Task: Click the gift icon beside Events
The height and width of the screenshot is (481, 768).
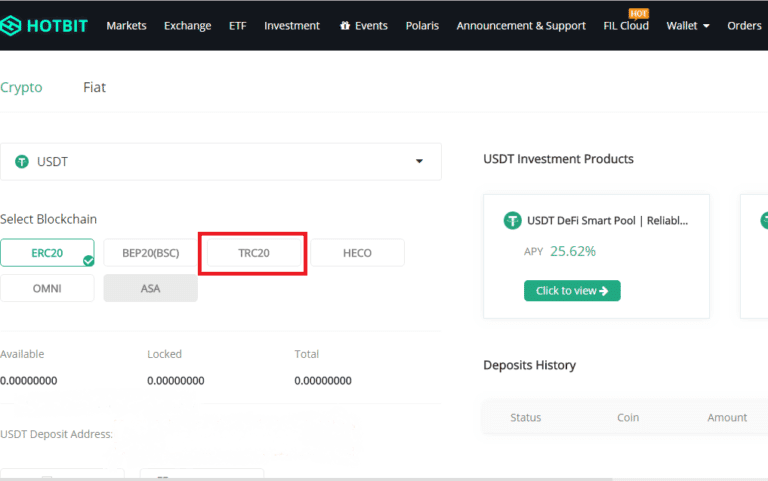Action: (345, 25)
